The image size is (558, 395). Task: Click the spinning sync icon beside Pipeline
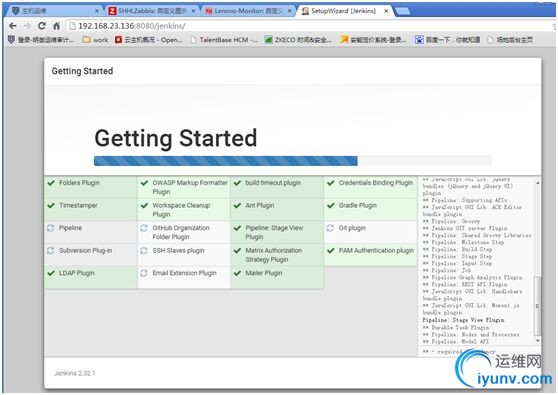[x=51, y=228]
